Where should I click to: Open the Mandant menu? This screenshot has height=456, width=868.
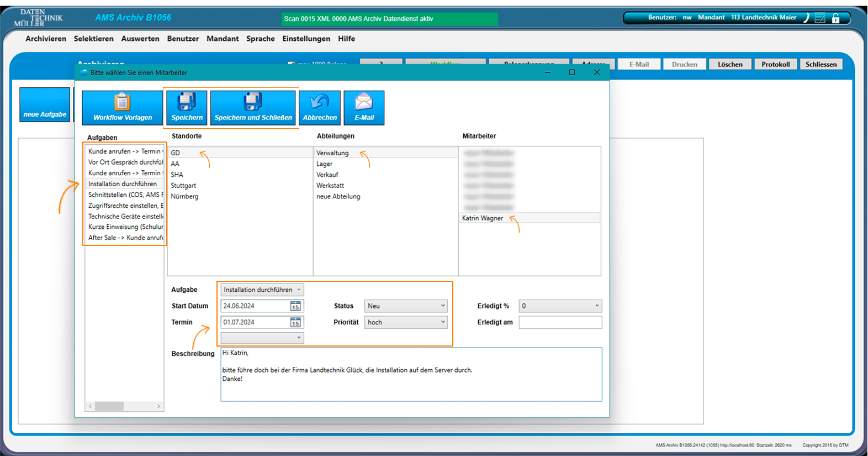pos(223,39)
